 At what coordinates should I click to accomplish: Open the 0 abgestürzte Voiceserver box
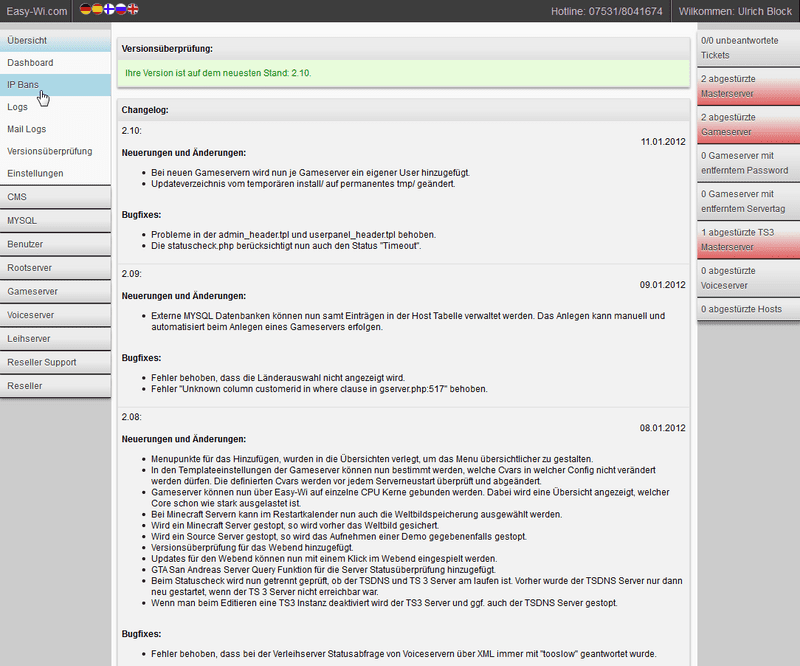(x=748, y=278)
